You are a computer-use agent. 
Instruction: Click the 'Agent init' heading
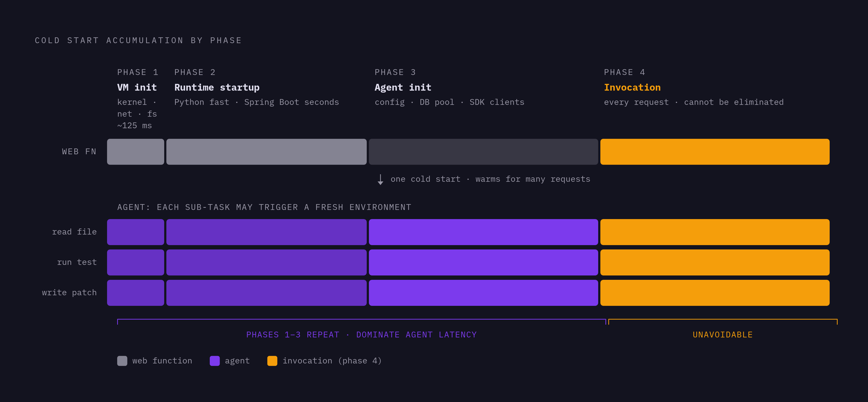(403, 87)
